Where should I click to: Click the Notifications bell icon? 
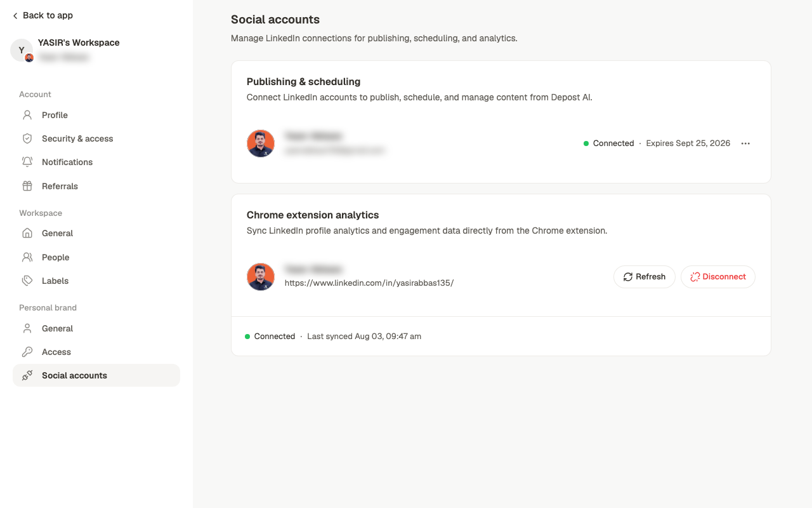coord(27,162)
